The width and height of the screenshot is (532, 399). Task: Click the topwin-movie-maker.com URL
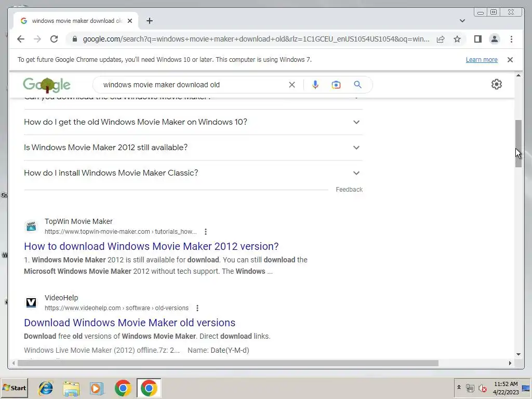click(121, 232)
